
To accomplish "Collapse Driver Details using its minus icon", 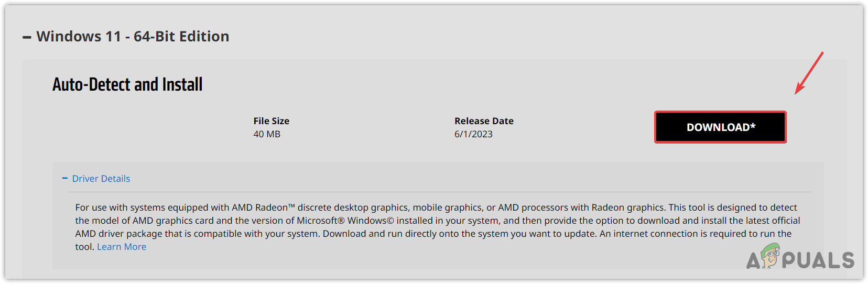I will click(x=65, y=178).
